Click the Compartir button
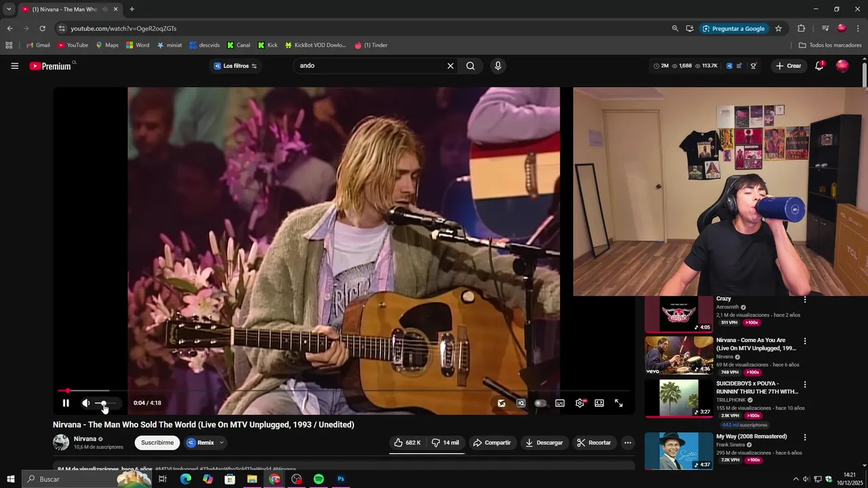868x488 pixels. [492, 443]
